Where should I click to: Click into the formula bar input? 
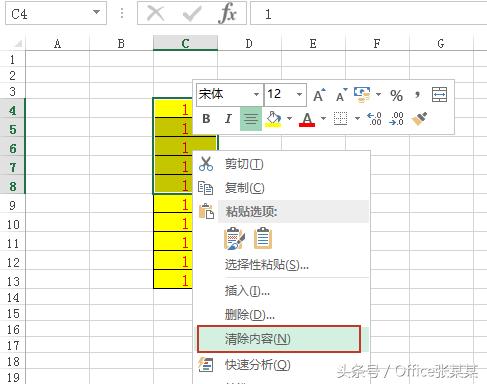coord(368,14)
